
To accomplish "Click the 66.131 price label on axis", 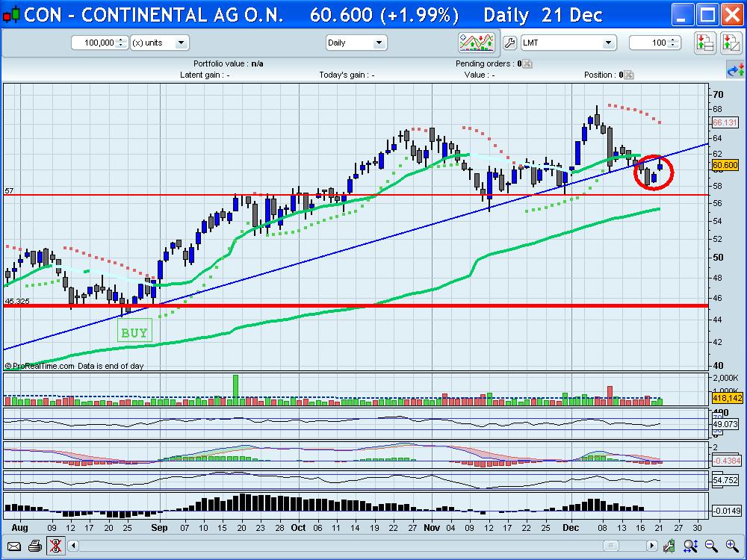I will (725, 122).
